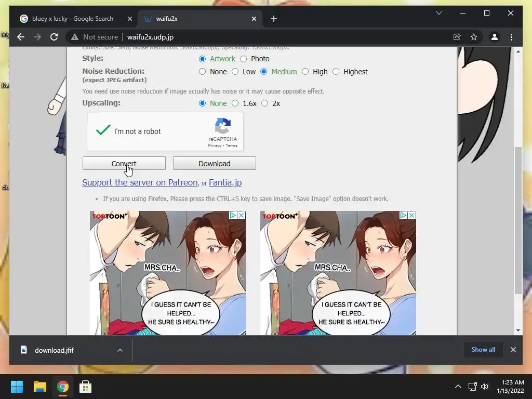Screen dimensions: 532x399
Task: Open Support the server on Patreon link
Action: coord(140,182)
